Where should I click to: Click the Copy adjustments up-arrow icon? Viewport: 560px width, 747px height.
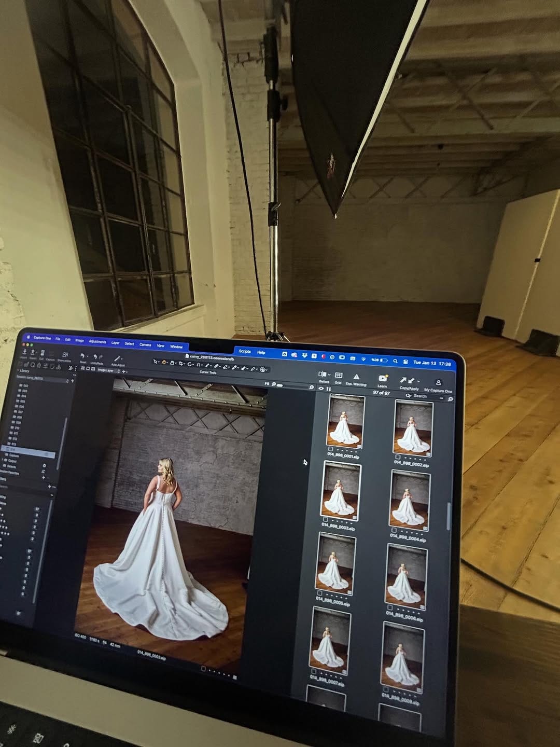click(x=403, y=380)
